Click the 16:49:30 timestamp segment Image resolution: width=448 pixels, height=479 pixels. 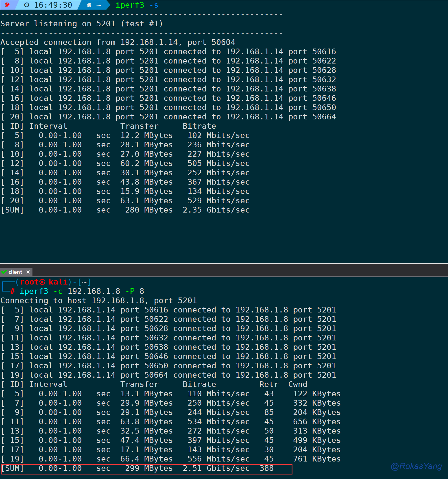[x=53, y=5]
